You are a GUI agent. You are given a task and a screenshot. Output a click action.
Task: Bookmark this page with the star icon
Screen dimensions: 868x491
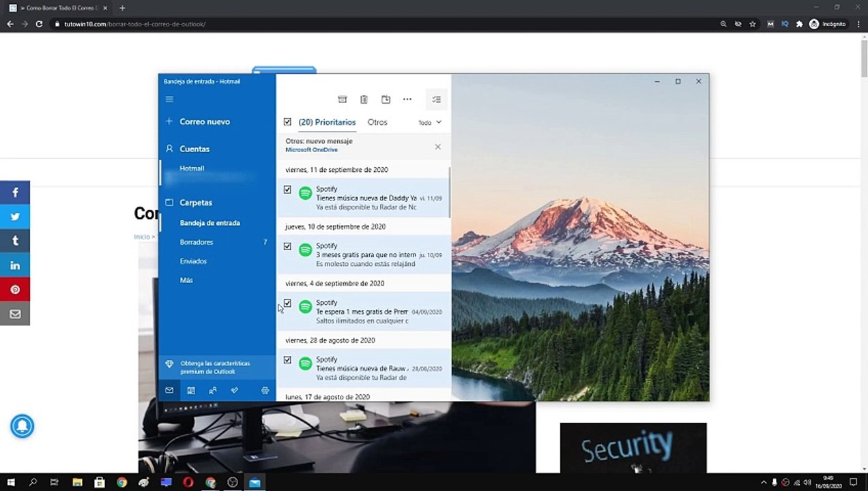click(x=753, y=24)
